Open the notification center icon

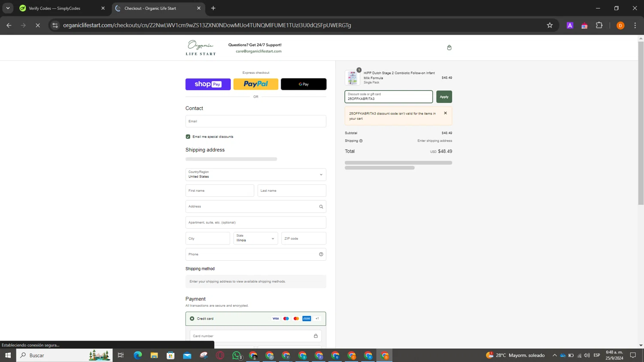633,355
